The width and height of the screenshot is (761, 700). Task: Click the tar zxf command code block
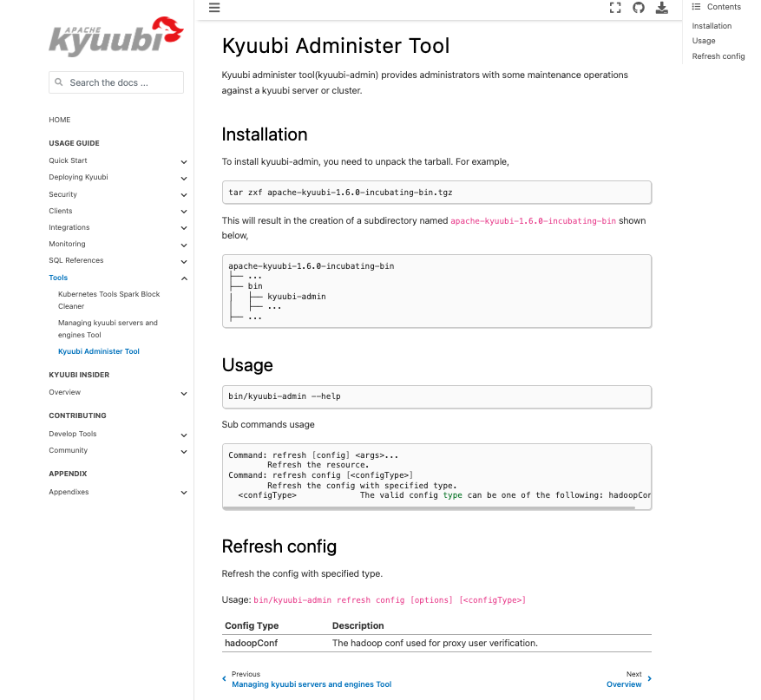(436, 193)
